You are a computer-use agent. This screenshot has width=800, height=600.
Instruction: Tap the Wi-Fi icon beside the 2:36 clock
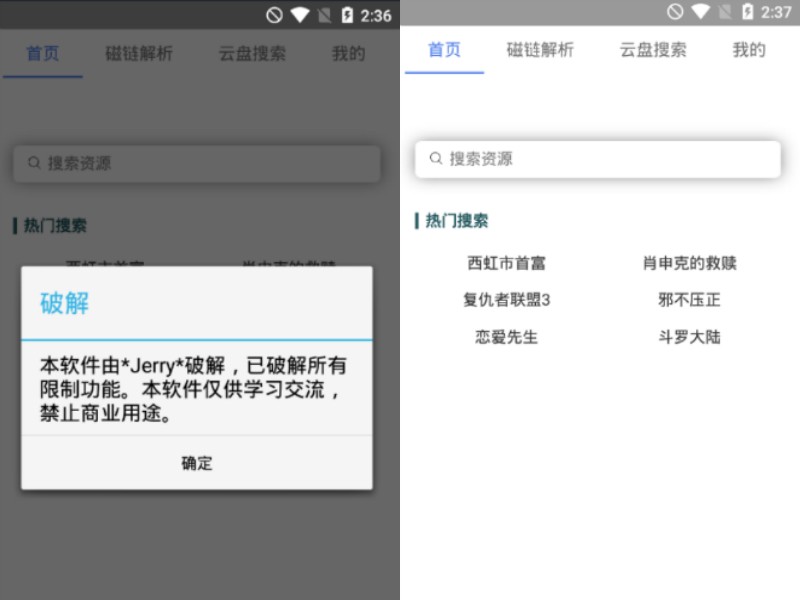(300, 15)
